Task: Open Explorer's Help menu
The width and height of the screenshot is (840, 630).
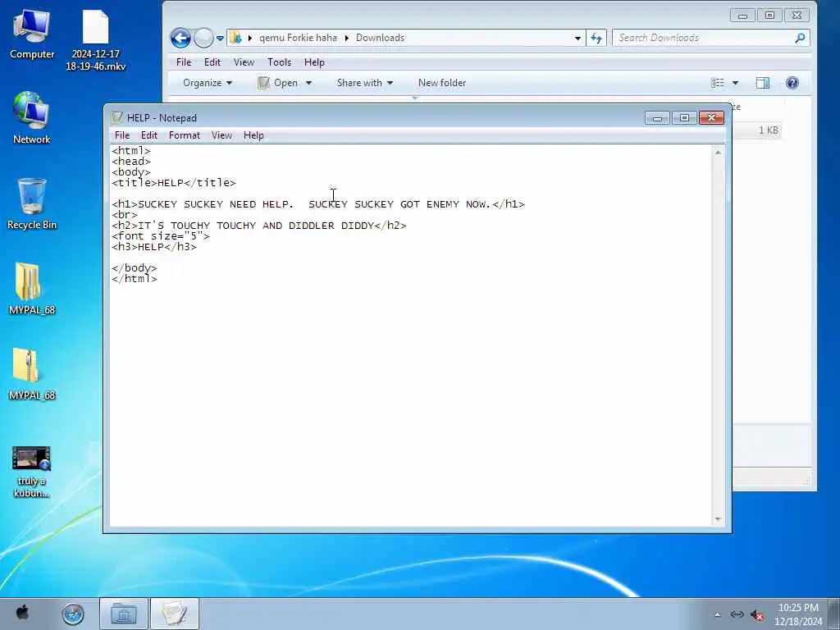Action: pos(314,62)
